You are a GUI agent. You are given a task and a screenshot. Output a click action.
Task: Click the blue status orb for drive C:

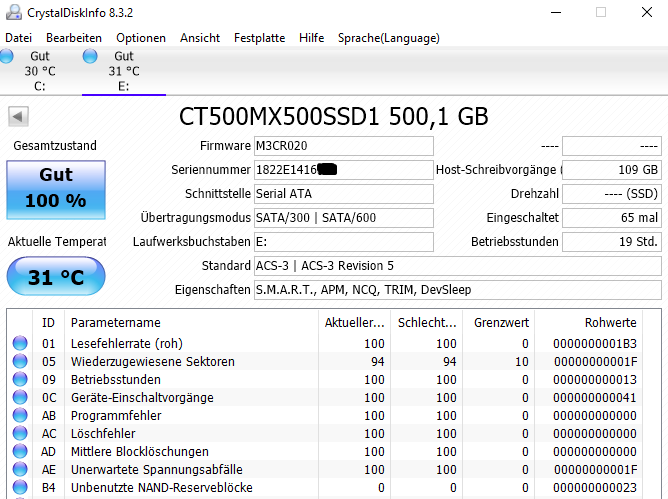(x=6, y=56)
